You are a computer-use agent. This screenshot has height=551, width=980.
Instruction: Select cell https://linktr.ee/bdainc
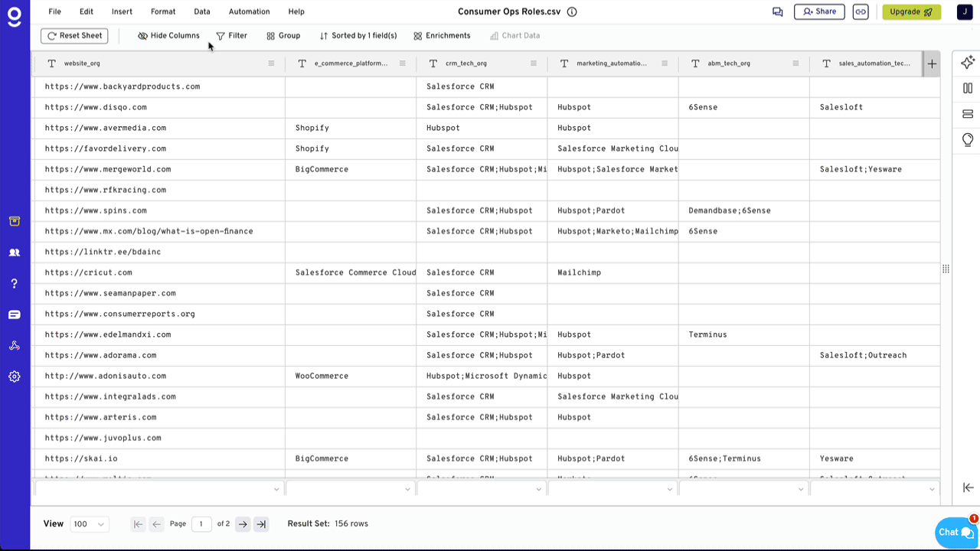(159, 252)
